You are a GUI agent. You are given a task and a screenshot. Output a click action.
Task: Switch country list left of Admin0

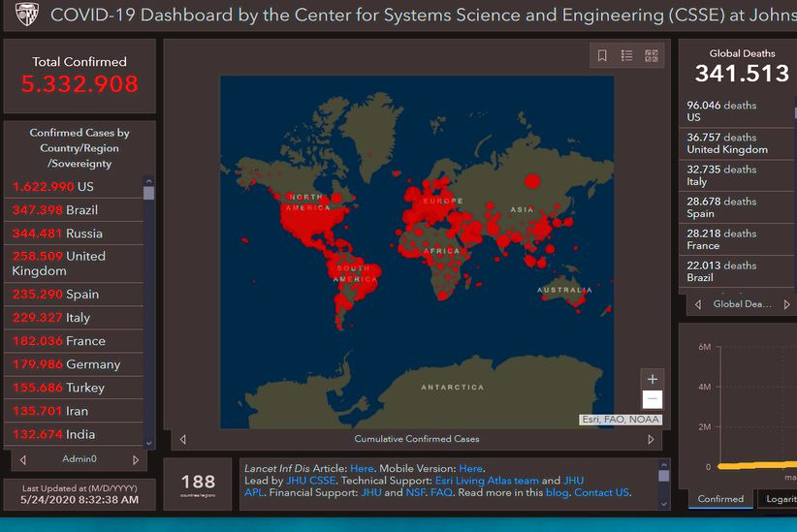(22, 459)
